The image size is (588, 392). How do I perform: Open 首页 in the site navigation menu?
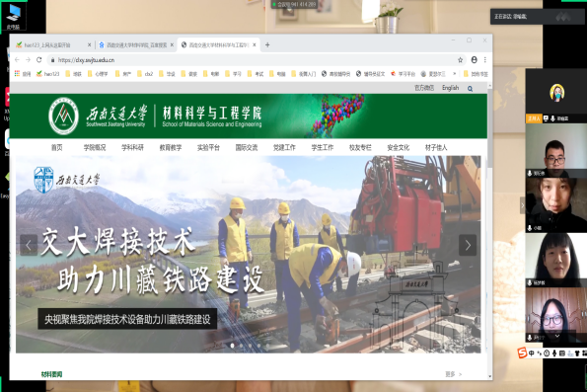pyautogui.click(x=57, y=147)
